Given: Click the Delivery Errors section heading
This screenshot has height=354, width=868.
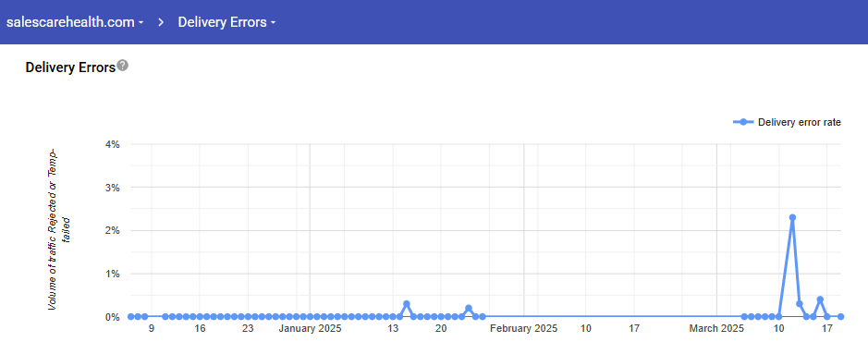Looking at the screenshot, I should (x=70, y=67).
